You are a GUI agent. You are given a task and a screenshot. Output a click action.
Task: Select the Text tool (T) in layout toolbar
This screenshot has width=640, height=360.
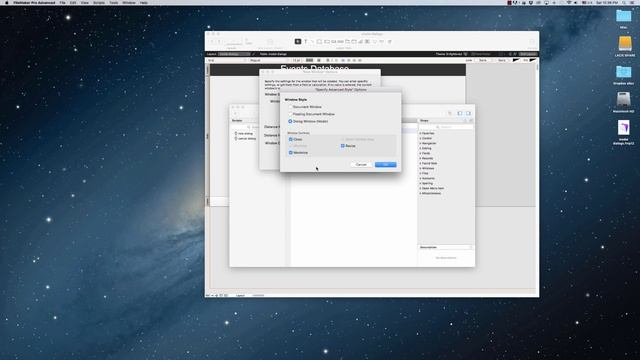pos(305,42)
